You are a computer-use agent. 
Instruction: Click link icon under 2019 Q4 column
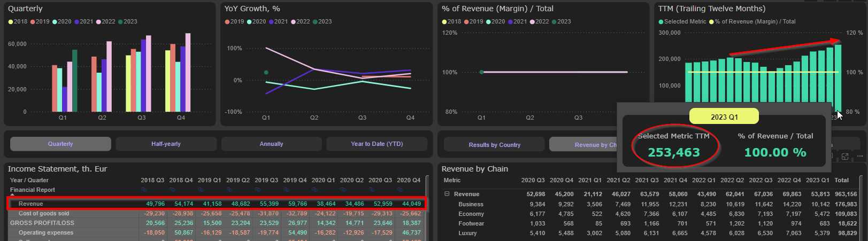[286, 190]
